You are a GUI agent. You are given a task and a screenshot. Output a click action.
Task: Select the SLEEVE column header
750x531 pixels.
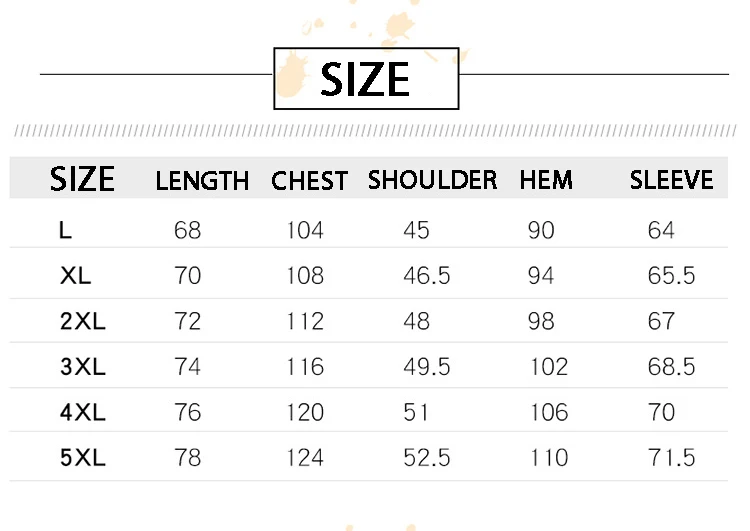(x=671, y=180)
